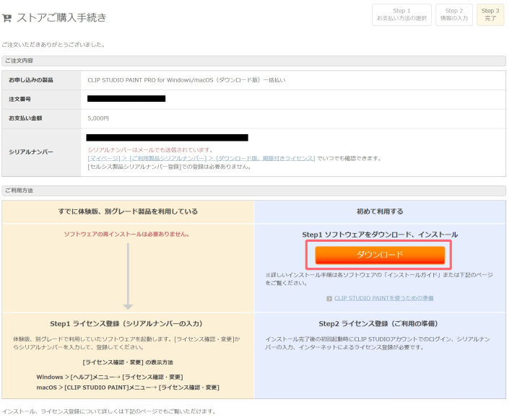Image resolution: width=512 pixels, height=420 pixels.
Task: Click the シリアルナンバー row label
Action: [x=31, y=152]
